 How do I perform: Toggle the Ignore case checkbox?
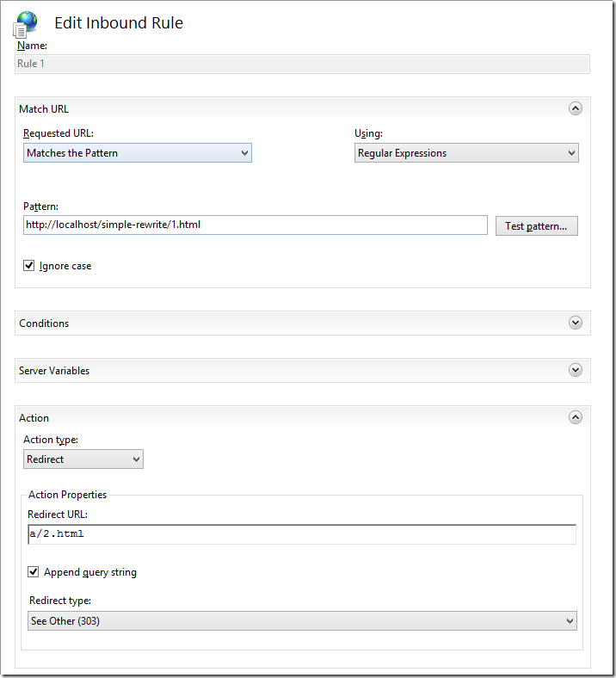click(30, 266)
